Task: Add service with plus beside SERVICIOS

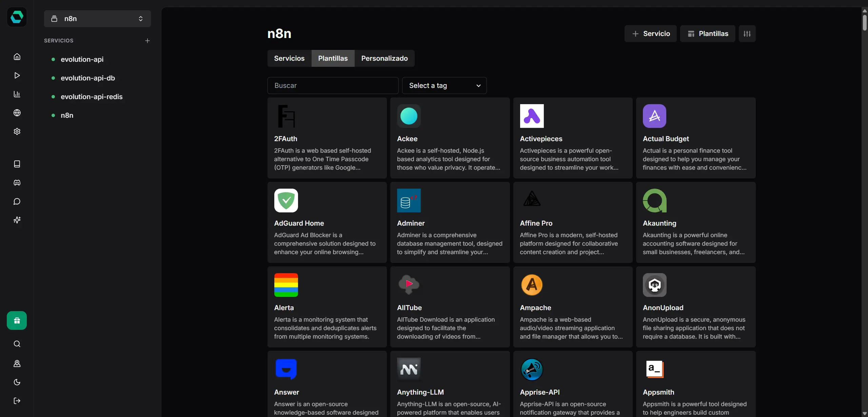Action: click(x=147, y=41)
